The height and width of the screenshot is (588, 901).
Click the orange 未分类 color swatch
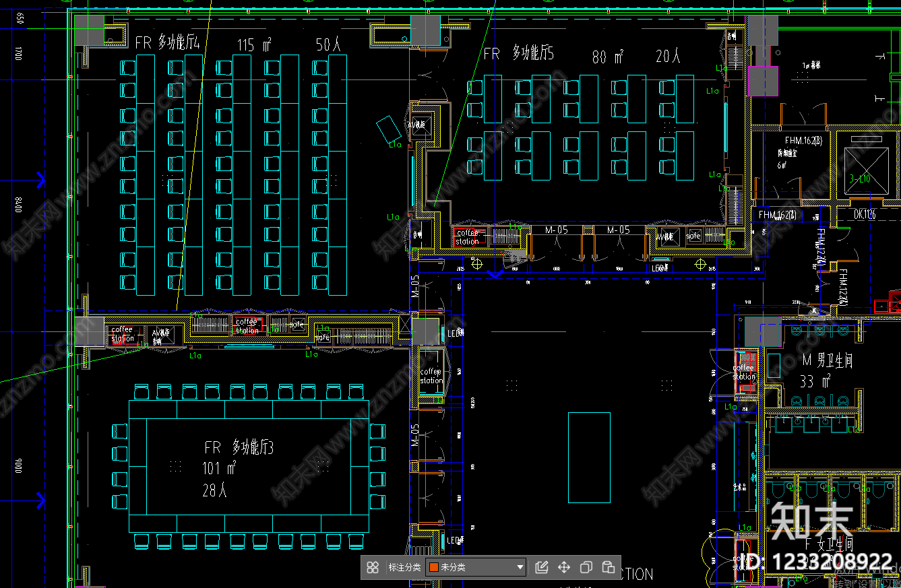tap(434, 567)
